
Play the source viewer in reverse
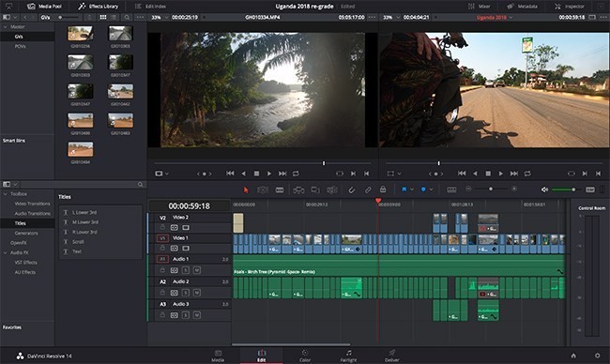point(244,174)
